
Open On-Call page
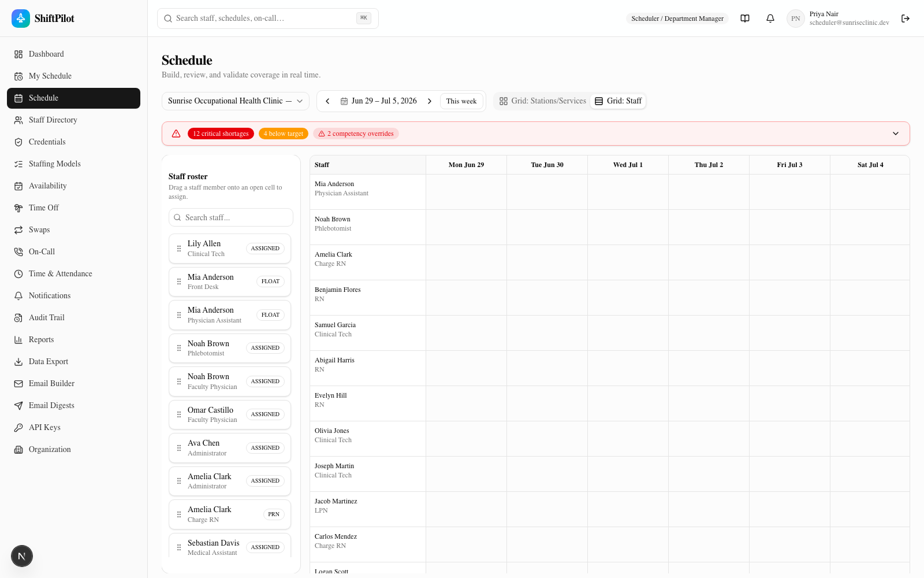[x=73, y=252]
